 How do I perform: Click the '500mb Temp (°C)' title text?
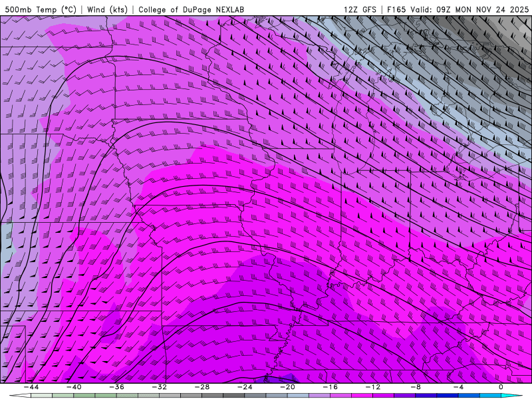tap(41, 9)
